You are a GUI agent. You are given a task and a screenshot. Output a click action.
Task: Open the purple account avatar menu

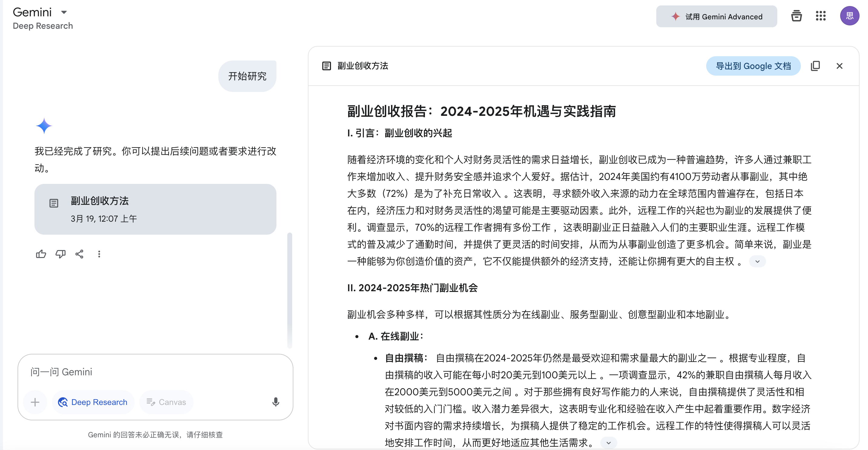coord(849,16)
